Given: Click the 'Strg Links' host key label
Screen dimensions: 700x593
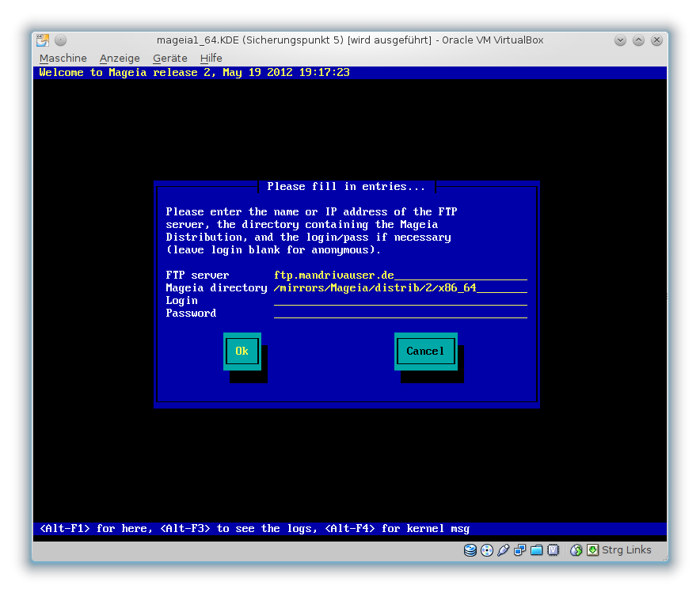Looking at the screenshot, I should pos(626,550).
